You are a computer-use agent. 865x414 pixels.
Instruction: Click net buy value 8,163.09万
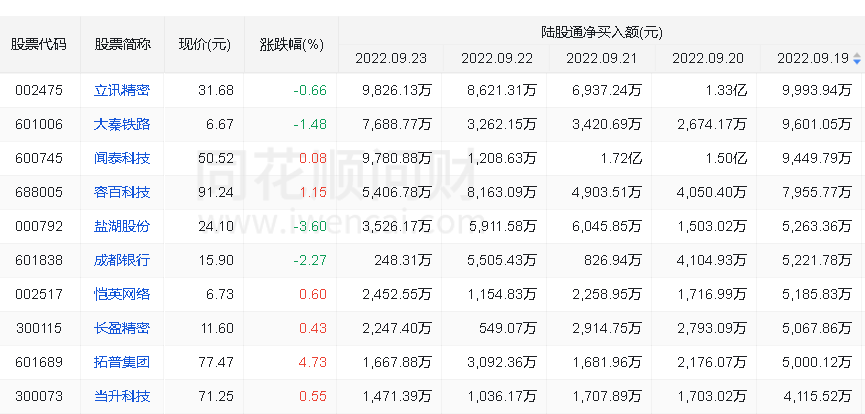[501, 192]
